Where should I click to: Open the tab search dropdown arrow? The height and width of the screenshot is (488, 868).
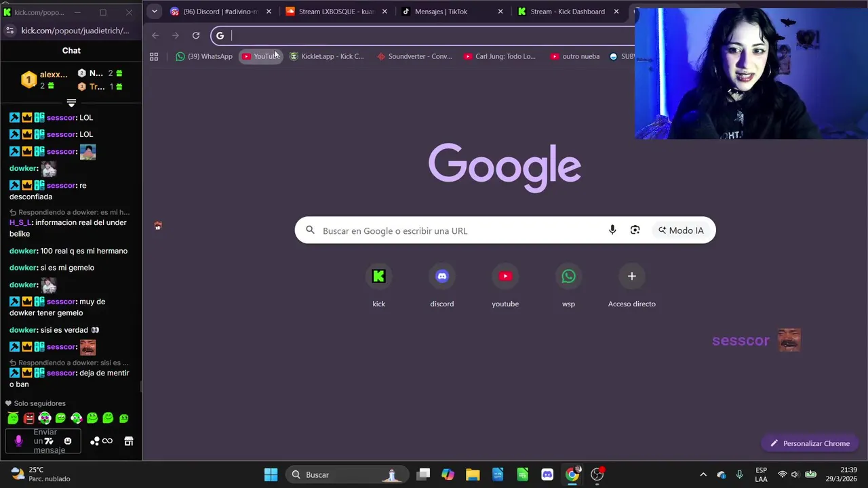[x=155, y=11]
